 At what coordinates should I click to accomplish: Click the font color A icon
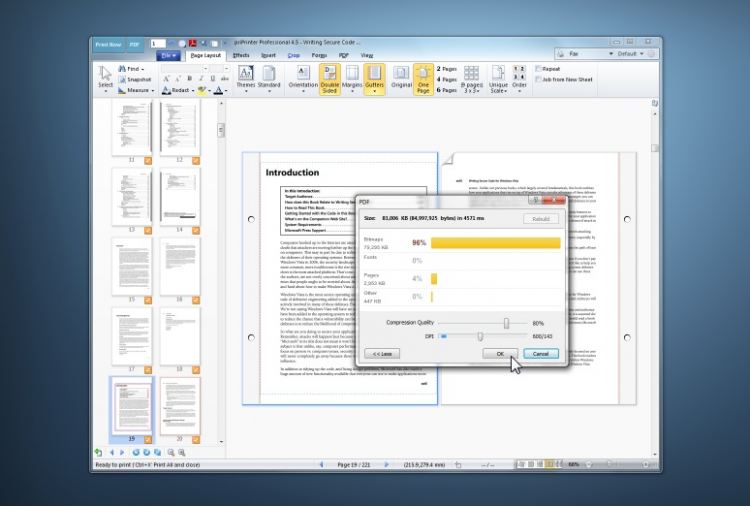point(218,90)
